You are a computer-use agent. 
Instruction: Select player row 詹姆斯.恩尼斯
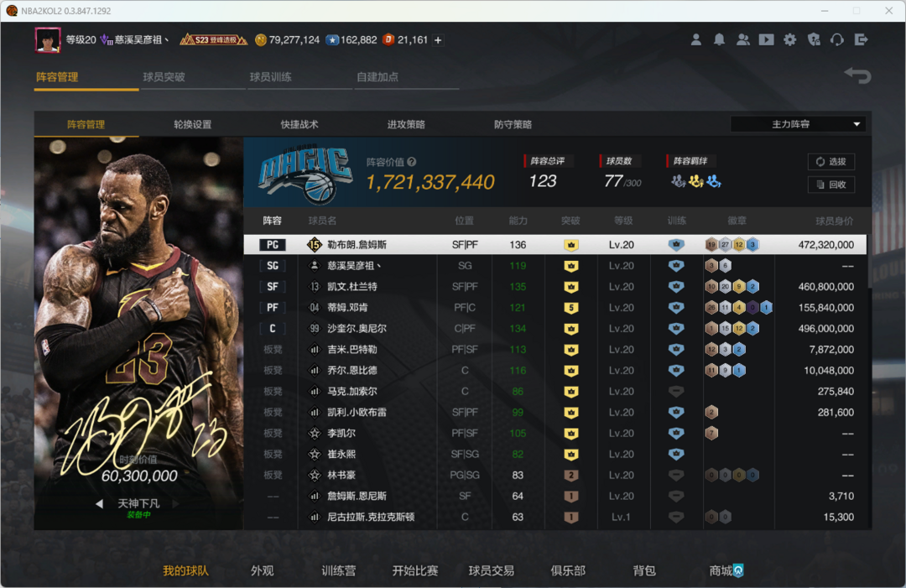[555, 497]
